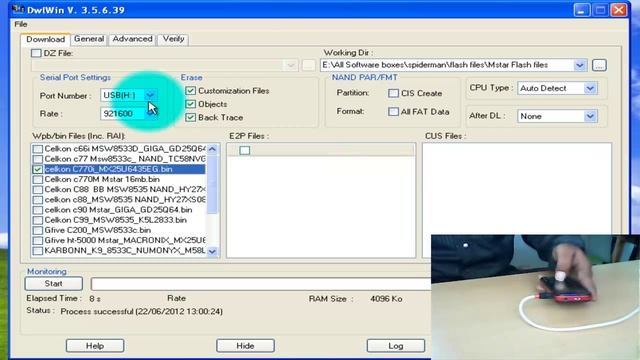Click the monitoring progress bar
This screenshot has height=360, width=640.
coord(261,284)
